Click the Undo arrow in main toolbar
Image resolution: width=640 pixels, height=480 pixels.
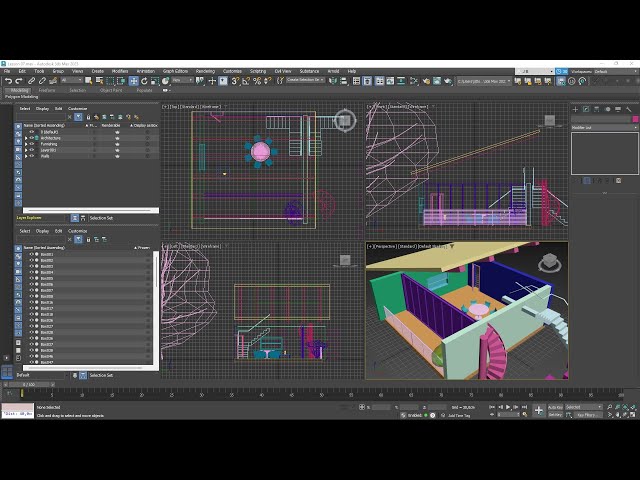[x=8, y=81]
